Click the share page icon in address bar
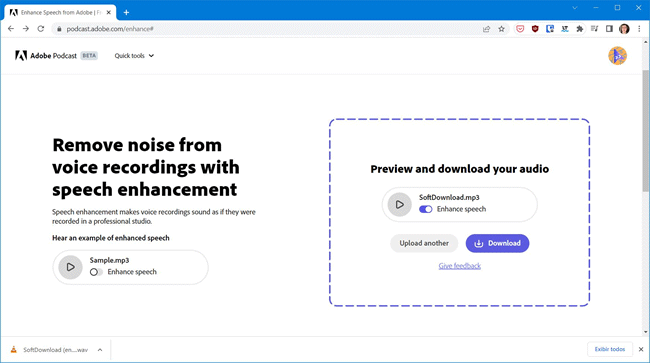The width and height of the screenshot is (650, 363). pos(486,29)
